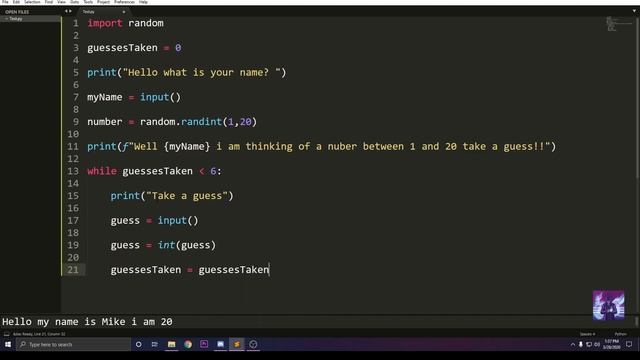640x360 pixels.
Task: Open the Preferences menu
Action: [124, 2]
